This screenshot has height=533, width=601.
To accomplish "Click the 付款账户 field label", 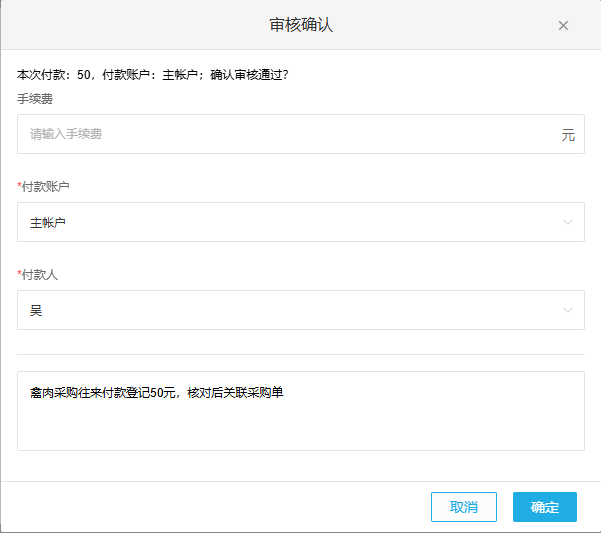I will (x=43, y=187).
